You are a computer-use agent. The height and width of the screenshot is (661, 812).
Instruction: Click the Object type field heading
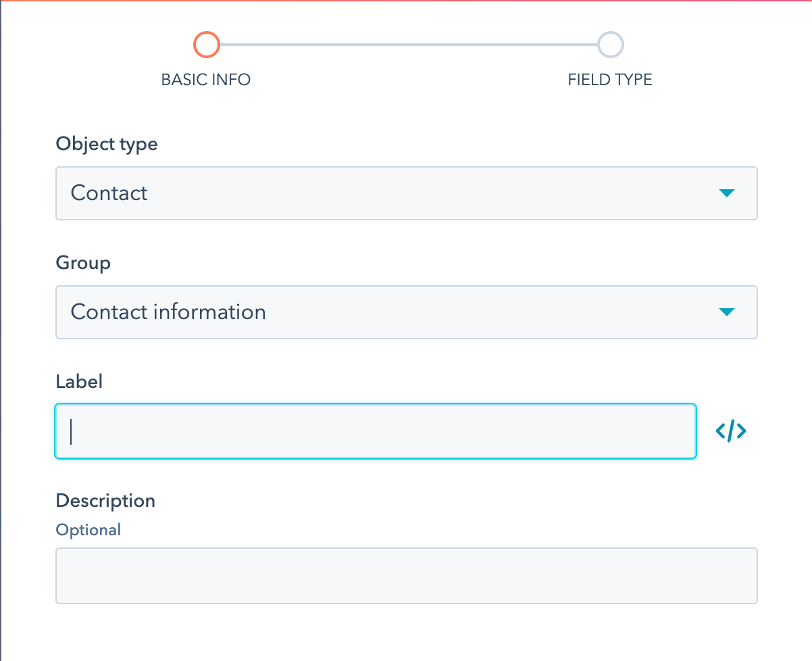click(107, 144)
